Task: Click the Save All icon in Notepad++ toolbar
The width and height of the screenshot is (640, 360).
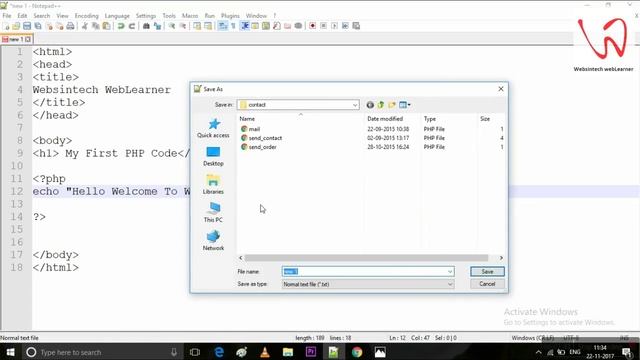Action: pos(38,26)
